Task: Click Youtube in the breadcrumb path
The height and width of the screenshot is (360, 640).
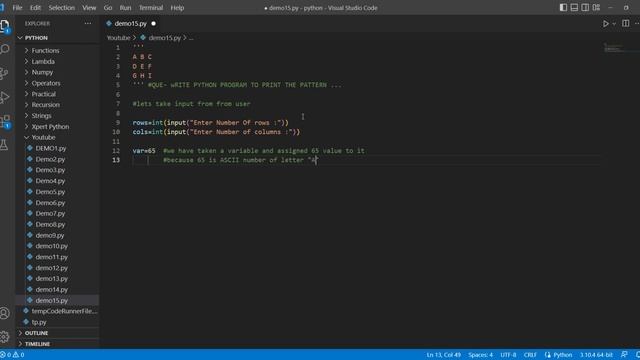Action: 118,38
